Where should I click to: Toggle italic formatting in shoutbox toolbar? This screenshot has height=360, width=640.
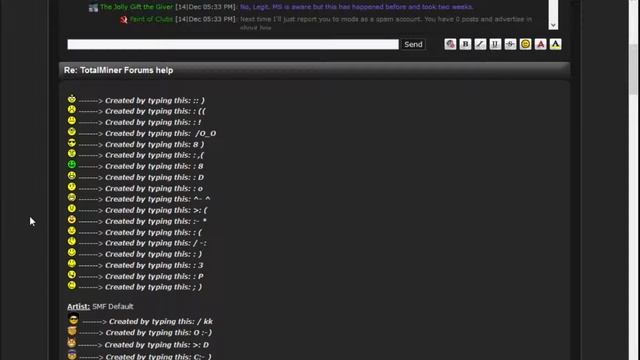click(x=480, y=44)
